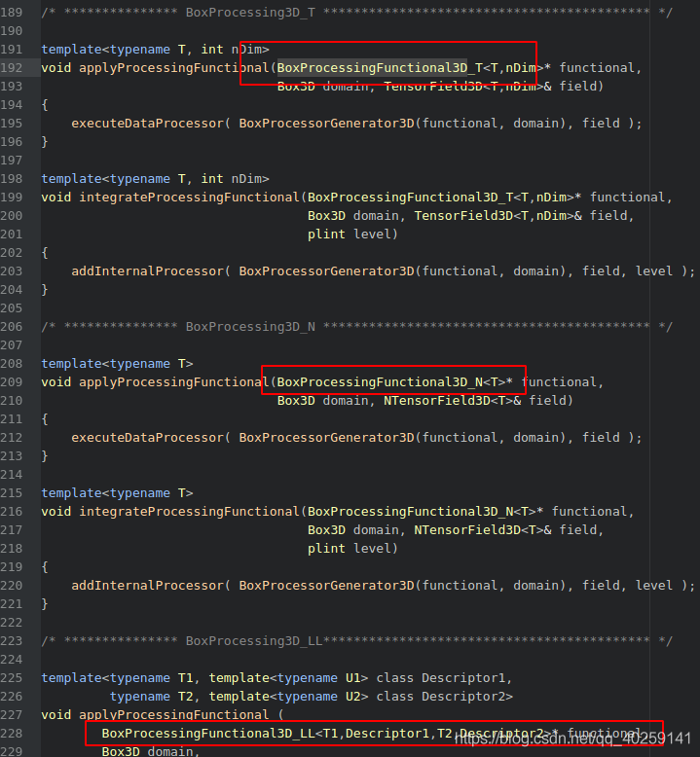
Task: Click Descriptor2 class name on line 226
Action: [x=463, y=697]
